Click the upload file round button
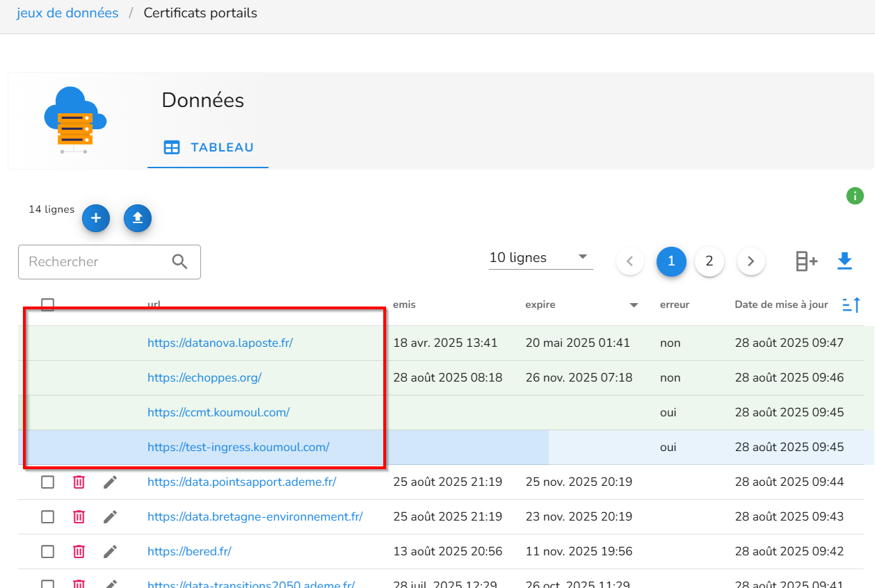 [x=138, y=218]
